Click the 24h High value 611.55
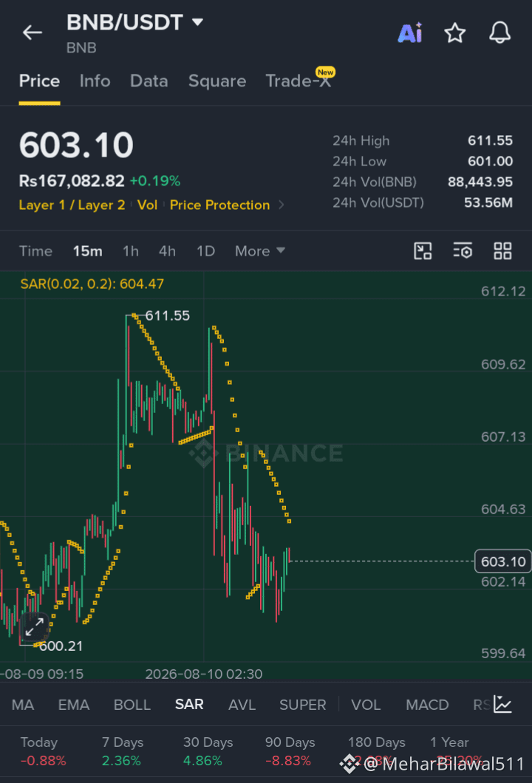This screenshot has width=532, height=783. 490,141
